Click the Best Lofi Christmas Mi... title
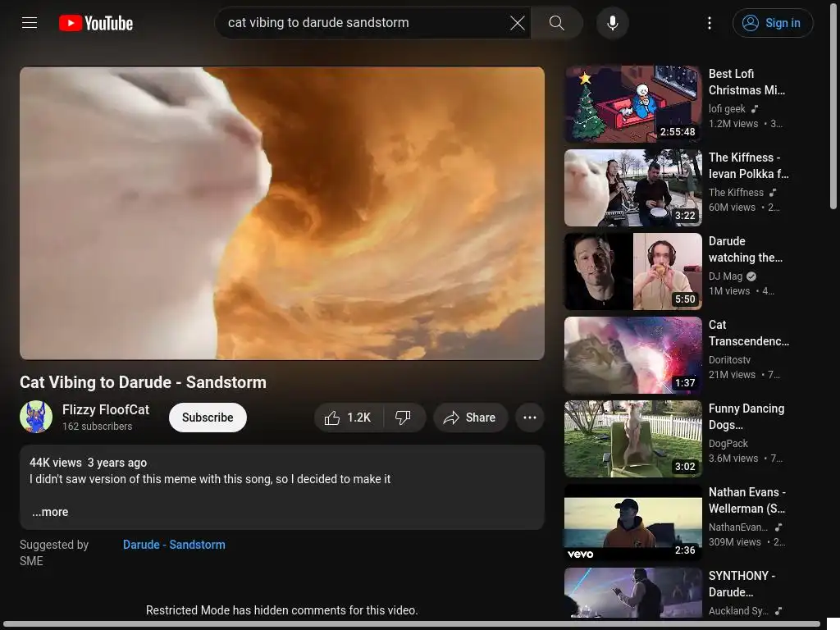This screenshot has height=630, width=840. 746,82
